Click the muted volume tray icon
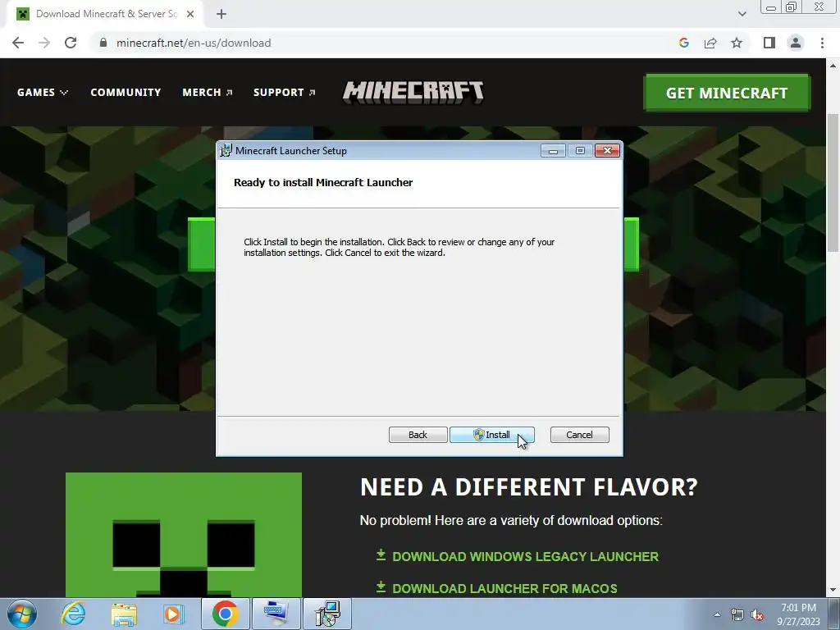 [x=757, y=615]
